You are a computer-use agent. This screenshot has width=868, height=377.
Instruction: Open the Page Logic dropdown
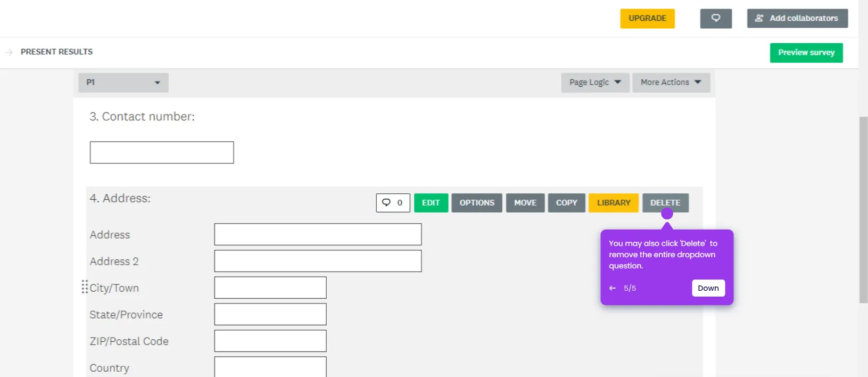click(595, 83)
